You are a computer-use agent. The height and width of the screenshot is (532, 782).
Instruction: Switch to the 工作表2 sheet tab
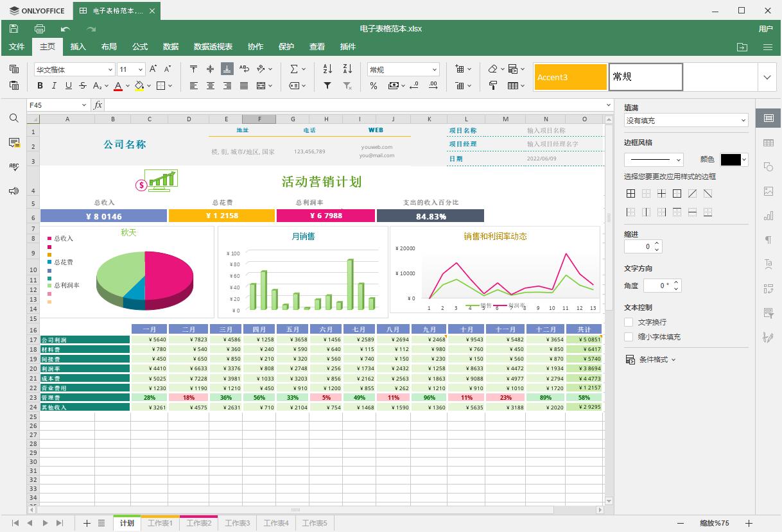click(198, 523)
